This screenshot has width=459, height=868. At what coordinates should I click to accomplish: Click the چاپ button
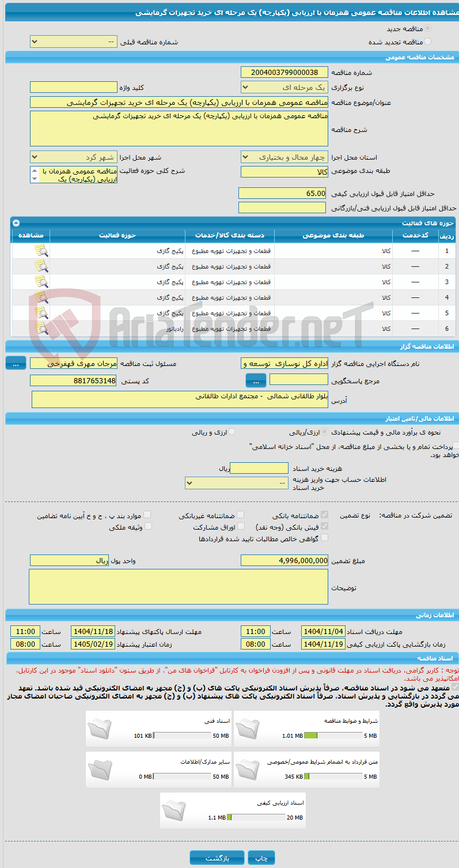coord(261,858)
